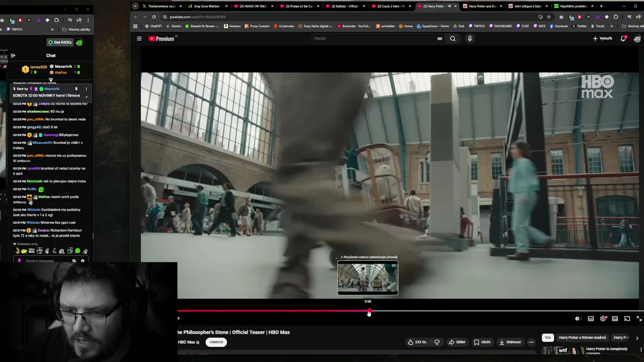Click the Uložit save button
Screen dimensions: 644x362
[x=482, y=342]
